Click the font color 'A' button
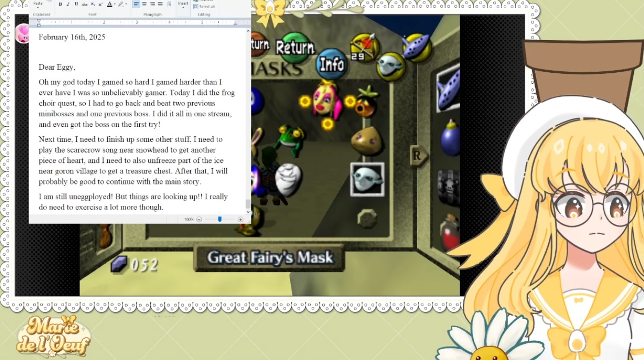Screen dimensions: 644x360 click(x=109, y=4)
